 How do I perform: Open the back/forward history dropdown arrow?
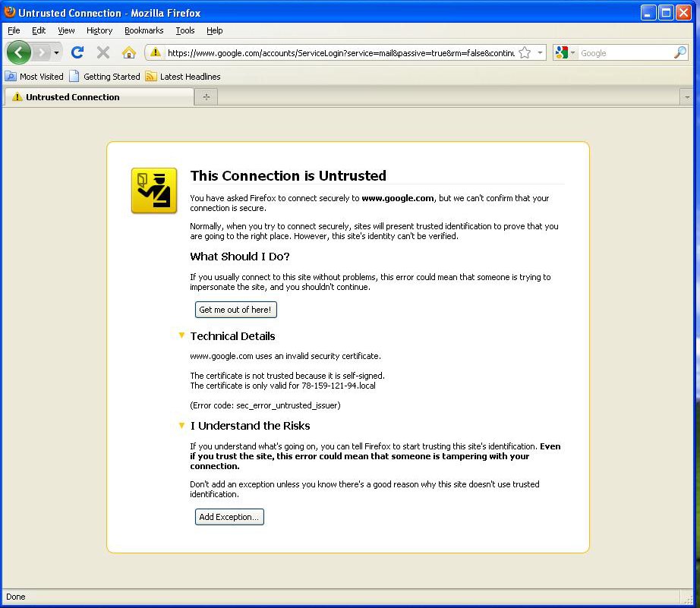coord(56,52)
